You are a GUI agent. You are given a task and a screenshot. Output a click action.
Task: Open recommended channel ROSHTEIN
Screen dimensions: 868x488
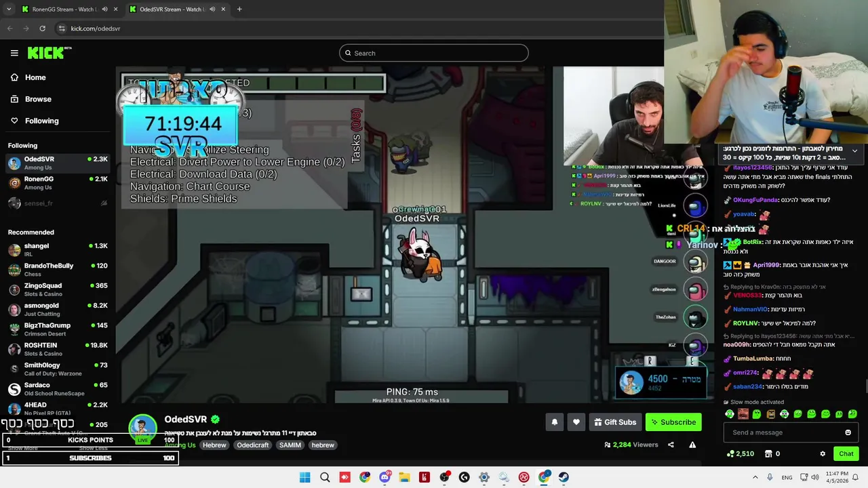(x=57, y=349)
